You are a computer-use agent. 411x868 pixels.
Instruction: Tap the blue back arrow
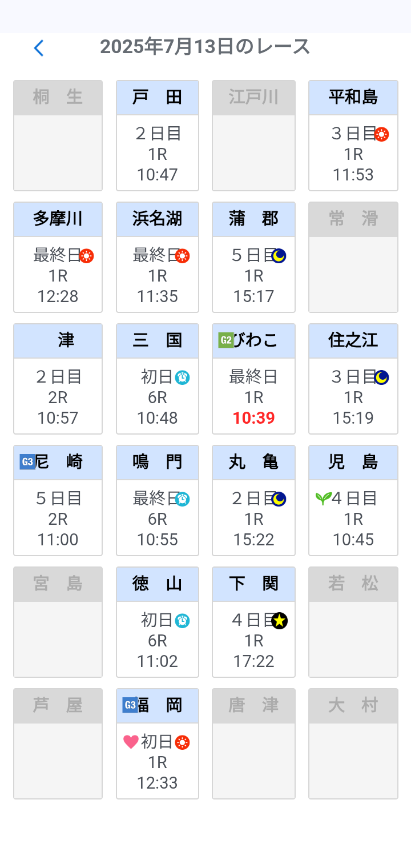tap(39, 48)
